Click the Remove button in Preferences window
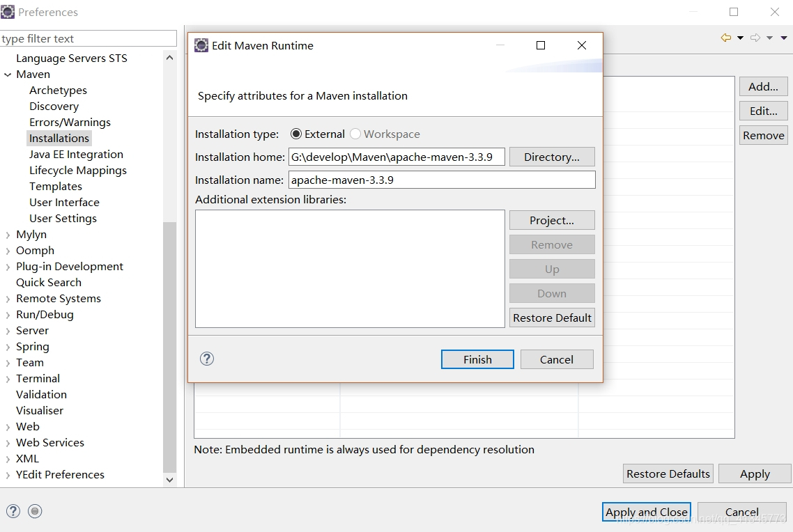The width and height of the screenshot is (793, 532). [764, 135]
